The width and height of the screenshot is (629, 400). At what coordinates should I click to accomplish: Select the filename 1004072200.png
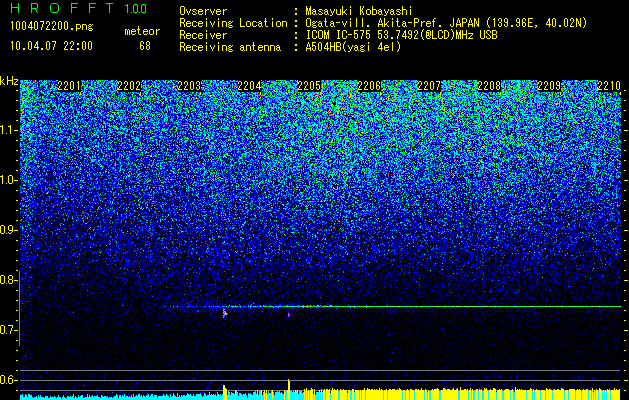click(52, 27)
